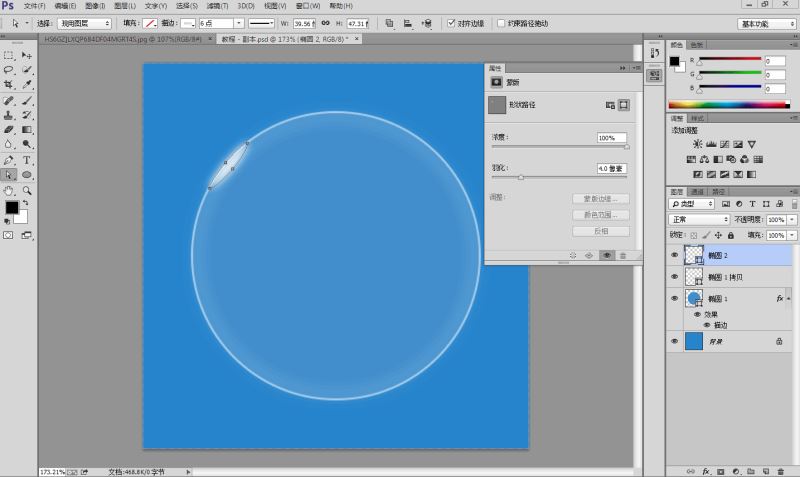Open the 基本功能 workspace dropdown
The image size is (800, 477).
click(x=767, y=23)
